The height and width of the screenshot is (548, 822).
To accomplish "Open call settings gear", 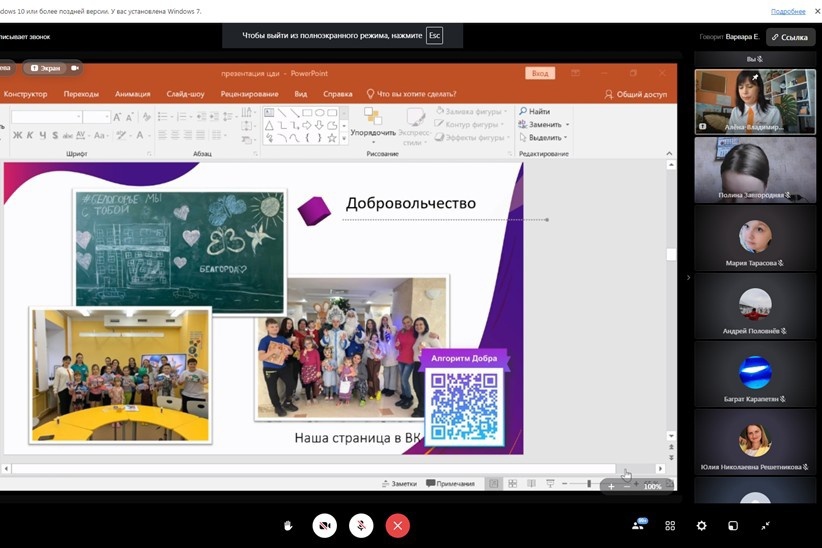I will 701,525.
